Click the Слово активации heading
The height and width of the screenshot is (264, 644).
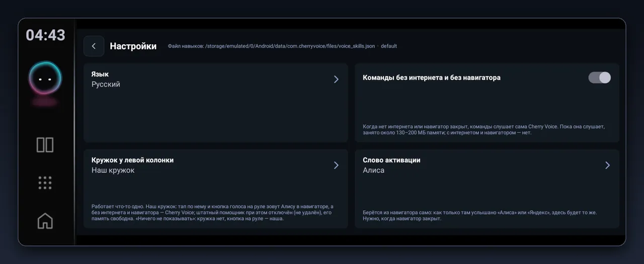[391, 160]
